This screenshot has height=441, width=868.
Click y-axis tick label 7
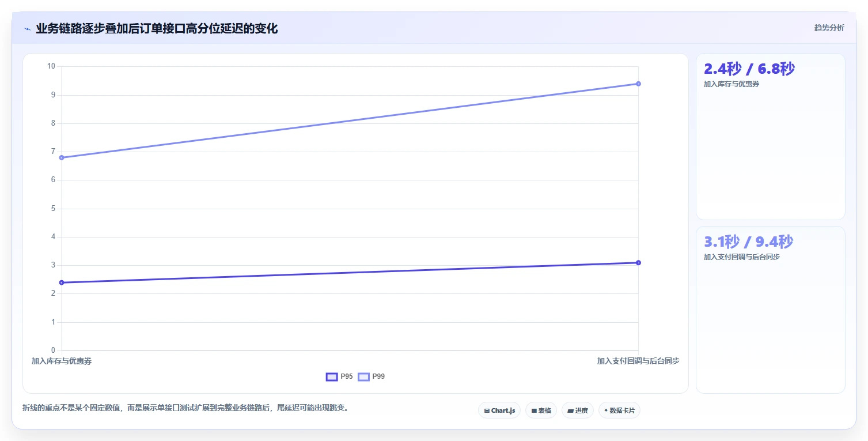click(x=53, y=152)
